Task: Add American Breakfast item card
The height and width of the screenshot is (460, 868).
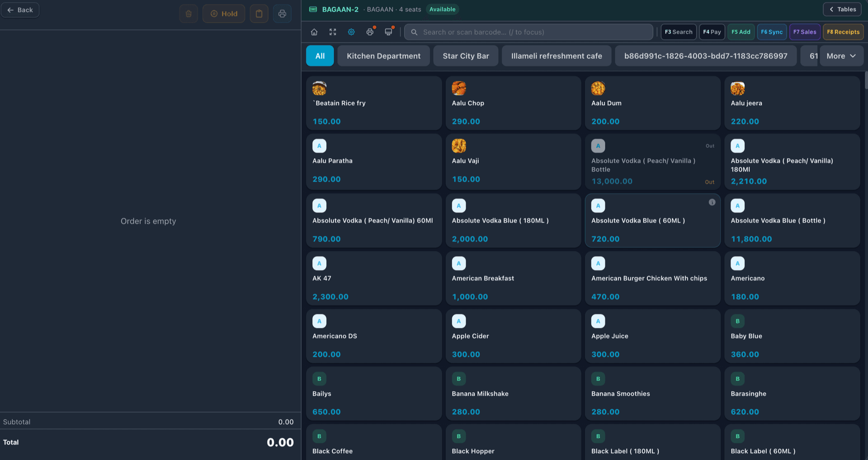Action: [513, 278]
